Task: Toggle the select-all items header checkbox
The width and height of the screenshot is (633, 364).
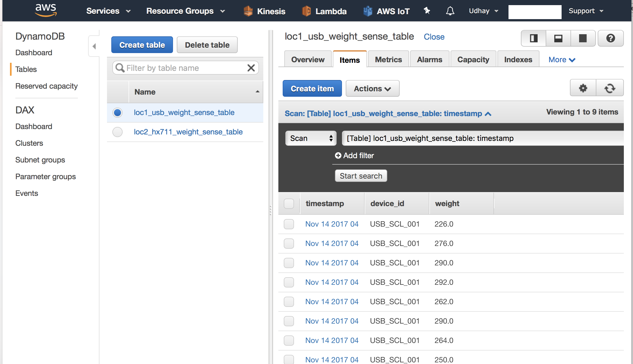Action: pos(289,204)
